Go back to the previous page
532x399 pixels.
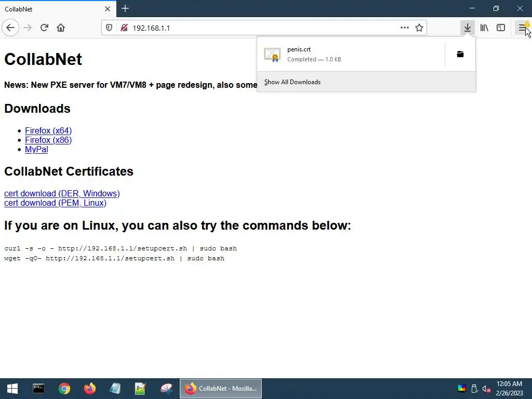point(10,28)
